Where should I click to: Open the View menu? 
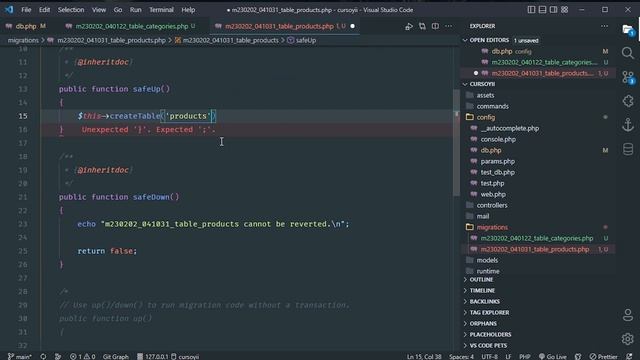99,10
